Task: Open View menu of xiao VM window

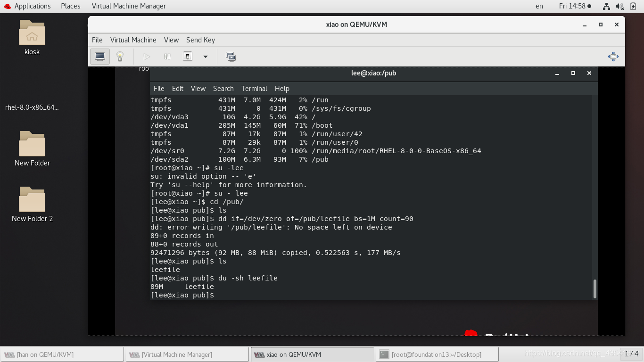Action: [x=171, y=40]
